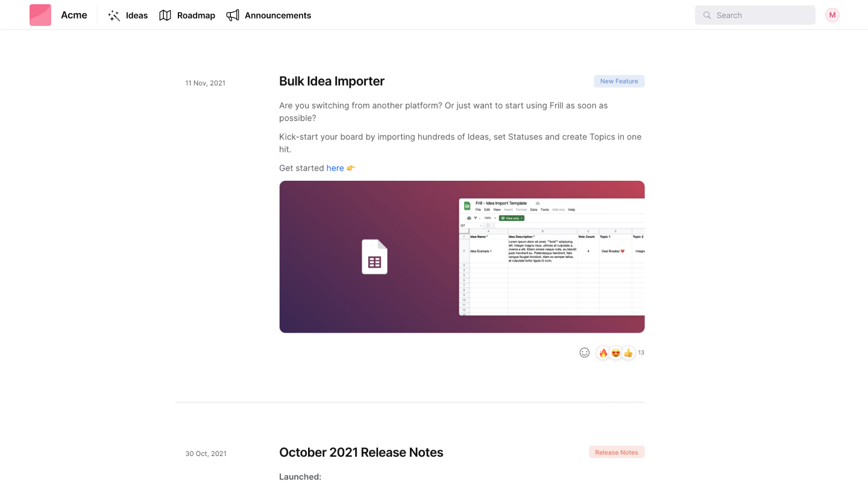Click the search magnifier icon
The height and width of the screenshot is (491, 868).
(706, 15)
